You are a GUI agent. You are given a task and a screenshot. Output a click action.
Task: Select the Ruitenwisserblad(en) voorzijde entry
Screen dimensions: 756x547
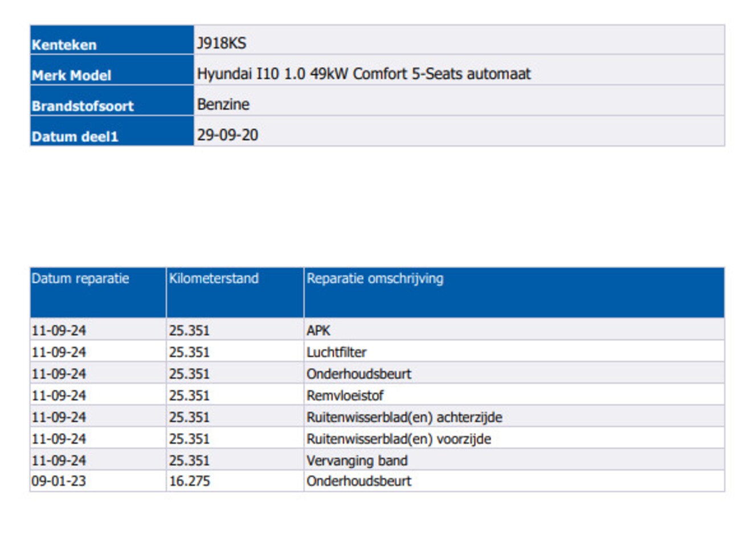[398, 439]
